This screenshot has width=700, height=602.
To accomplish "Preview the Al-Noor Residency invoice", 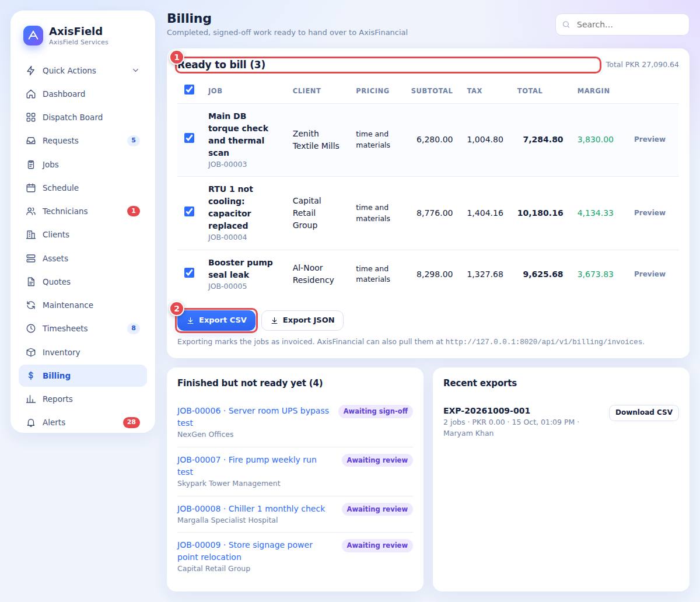I will pos(650,274).
